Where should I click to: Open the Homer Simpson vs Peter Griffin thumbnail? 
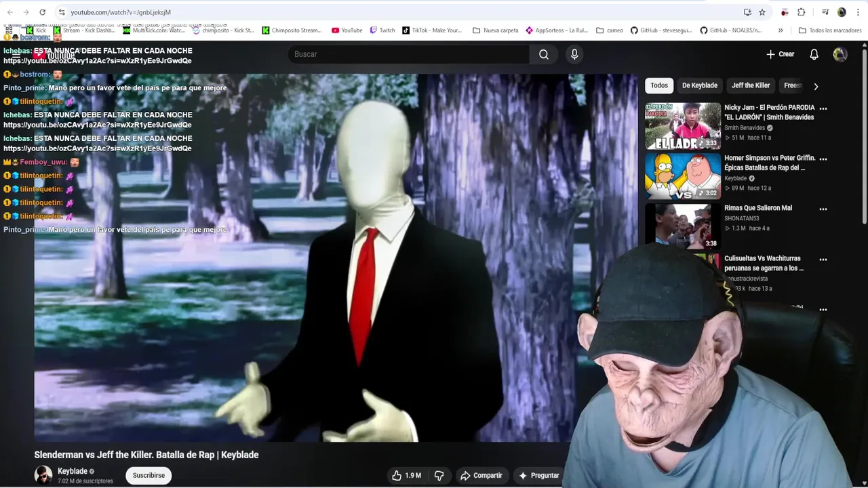(683, 176)
